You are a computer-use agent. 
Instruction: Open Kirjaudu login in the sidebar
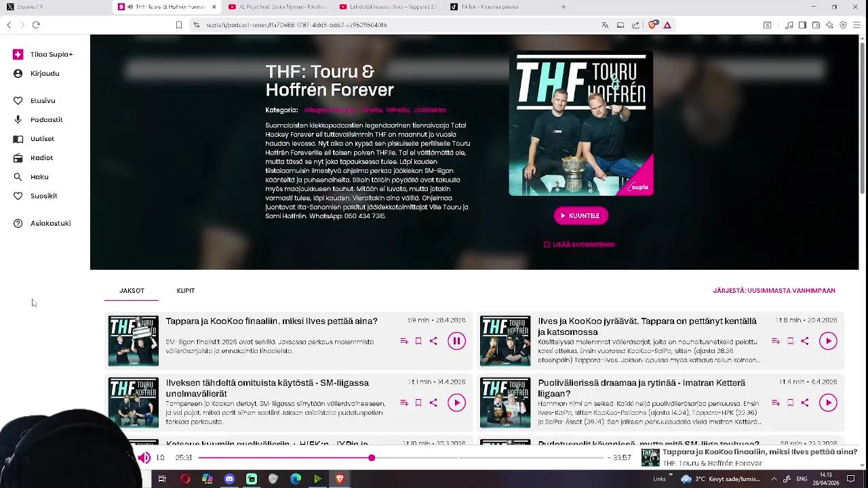click(36, 73)
